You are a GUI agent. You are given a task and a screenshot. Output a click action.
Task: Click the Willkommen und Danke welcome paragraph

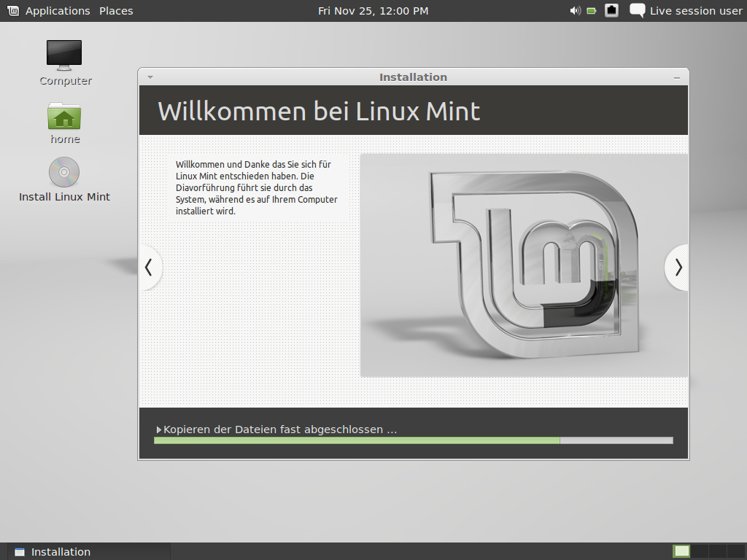(x=256, y=187)
